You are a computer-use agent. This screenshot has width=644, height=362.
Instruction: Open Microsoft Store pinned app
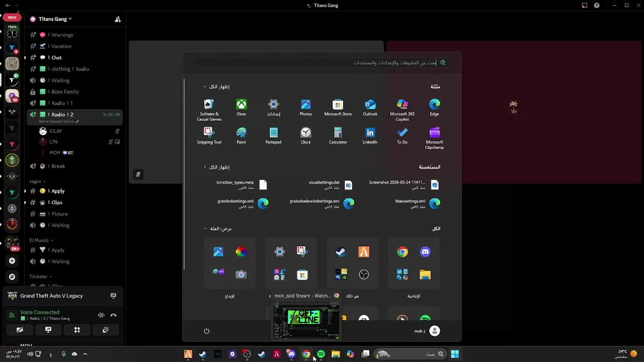click(x=338, y=108)
